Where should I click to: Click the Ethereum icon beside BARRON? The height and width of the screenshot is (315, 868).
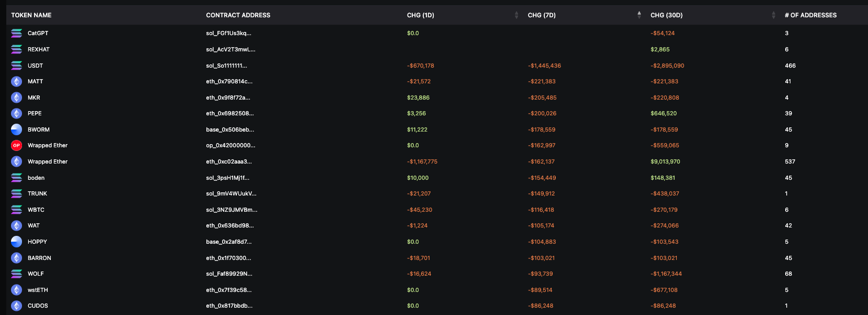[x=17, y=258]
